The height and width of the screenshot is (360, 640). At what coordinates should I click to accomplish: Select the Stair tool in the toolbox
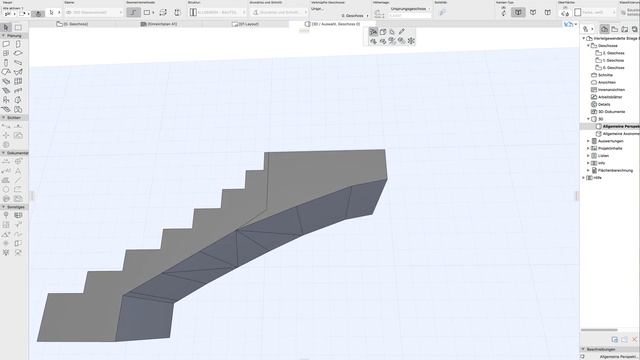(6, 91)
